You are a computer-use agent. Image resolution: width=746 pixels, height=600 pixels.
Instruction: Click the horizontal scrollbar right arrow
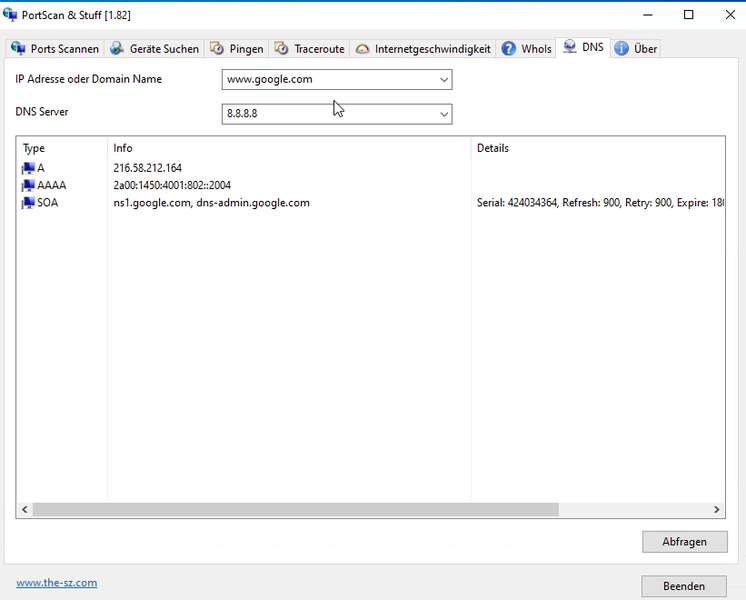click(x=717, y=510)
